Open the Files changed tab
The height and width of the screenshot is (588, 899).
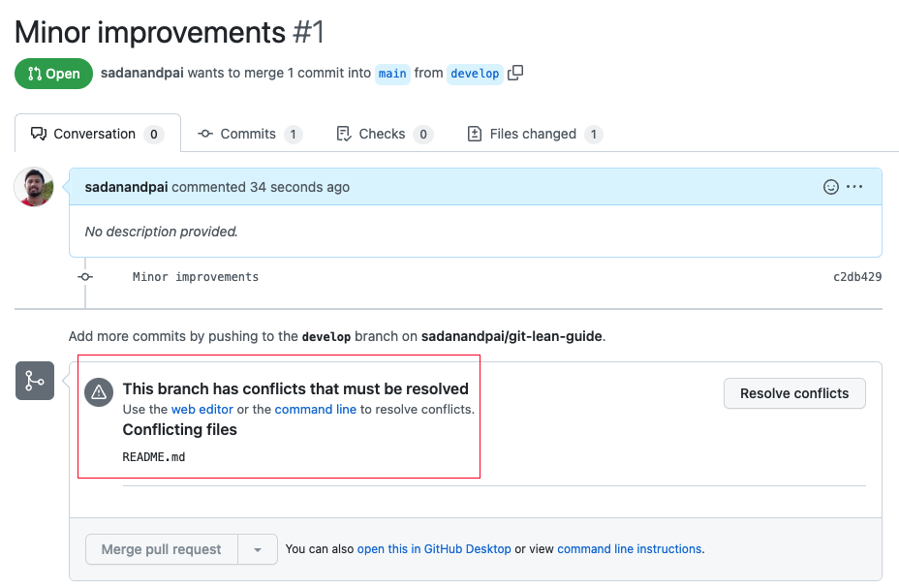[534, 134]
